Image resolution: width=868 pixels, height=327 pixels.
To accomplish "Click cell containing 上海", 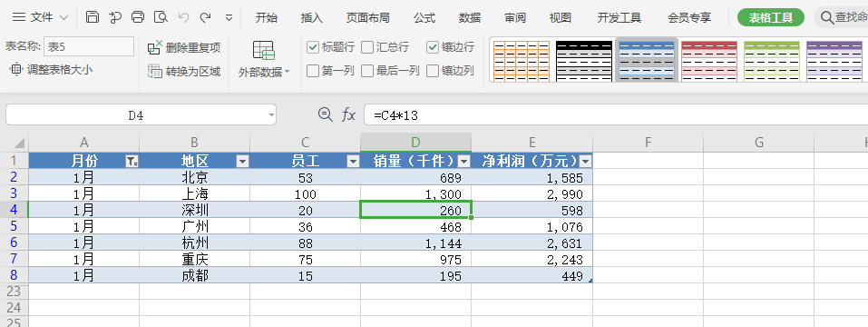I will pos(194,194).
